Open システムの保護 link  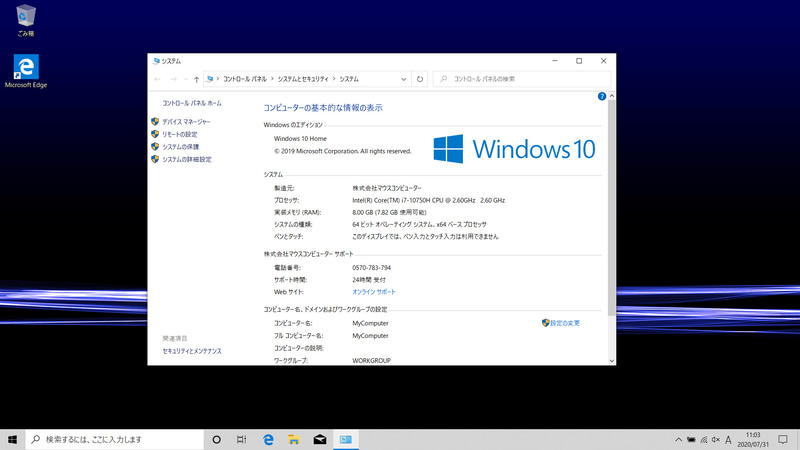coord(181,146)
